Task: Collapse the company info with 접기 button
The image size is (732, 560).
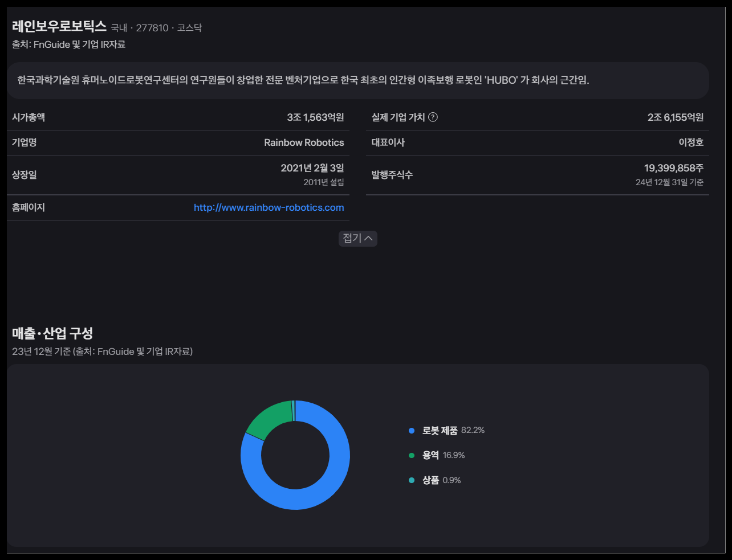Action: point(357,238)
